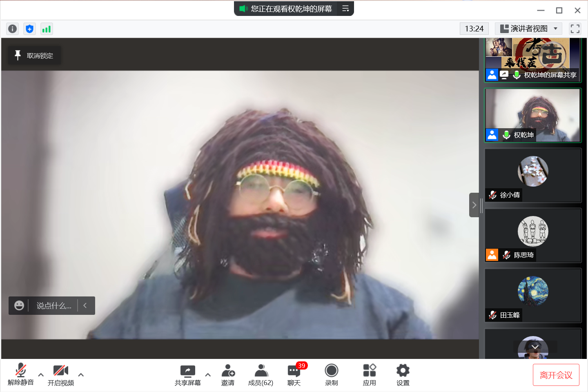Open the meeting info icon
Viewport: 588px width, 392px height.
[x=13, y=29]
